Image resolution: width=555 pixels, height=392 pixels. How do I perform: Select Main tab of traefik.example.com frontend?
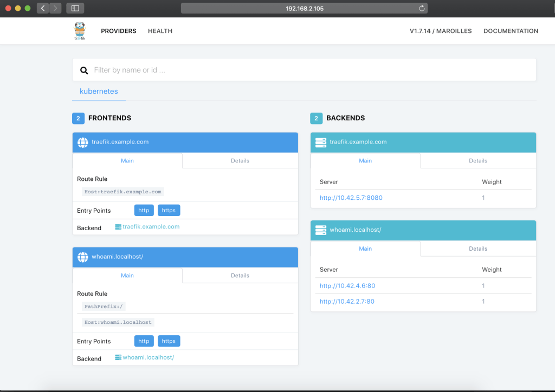pos(127,161)
